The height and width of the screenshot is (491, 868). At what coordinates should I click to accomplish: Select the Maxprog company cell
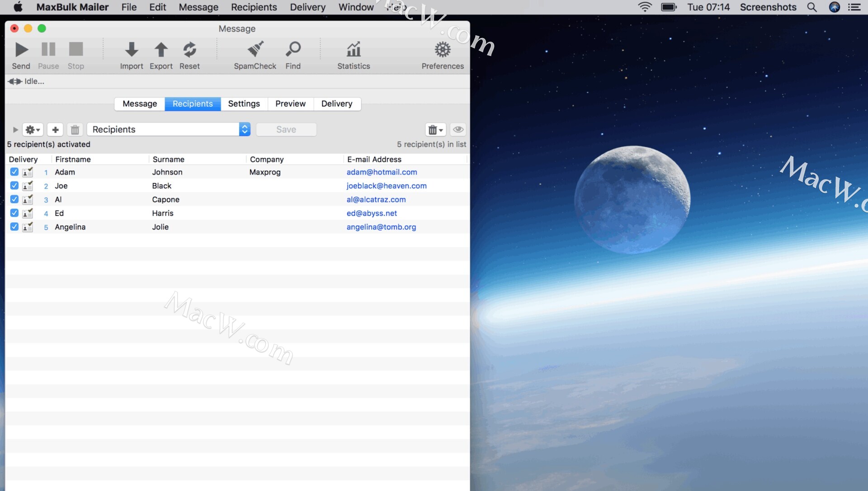265,172
